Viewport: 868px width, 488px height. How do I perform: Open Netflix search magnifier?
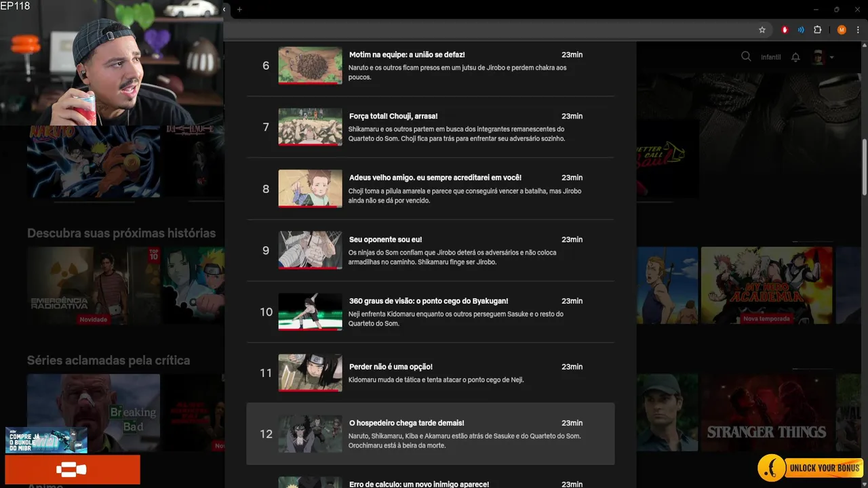click(x=746, y=57)
